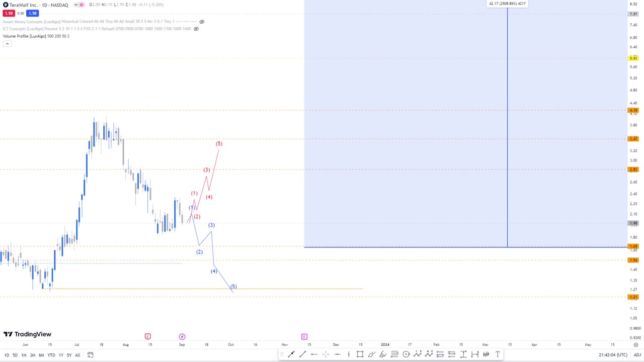Select the plain Line drawing tool

pos(302,354)
